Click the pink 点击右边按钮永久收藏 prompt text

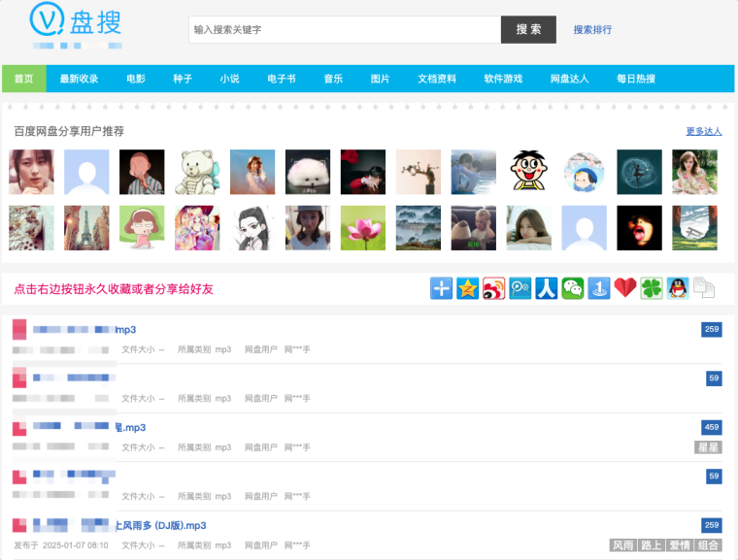pyautogui.click(x=114, y=289)
